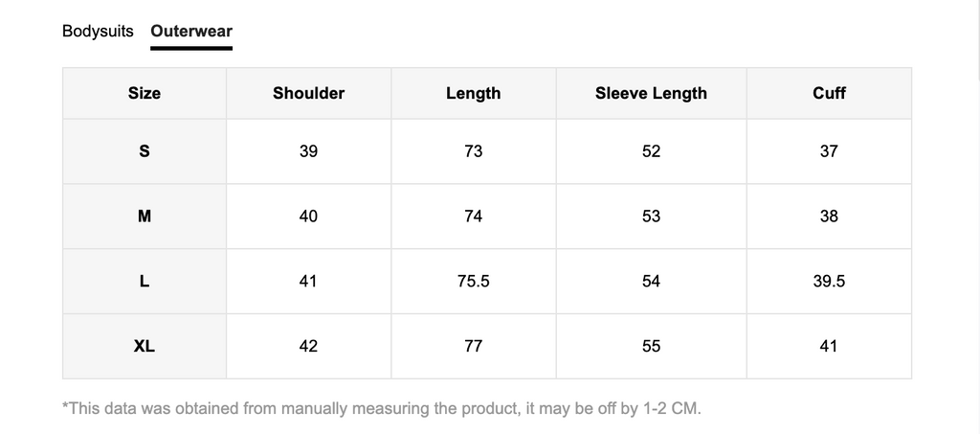This screenshot has height=434, width=980.
Task: Select the M size row label
Action: (x=145, y=217)
